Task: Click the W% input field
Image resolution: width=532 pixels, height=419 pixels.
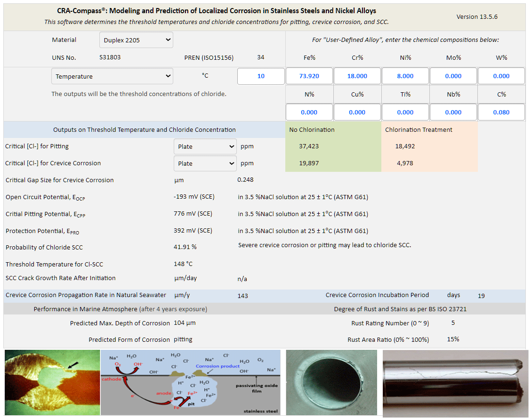Action: [x=501, y=76]
